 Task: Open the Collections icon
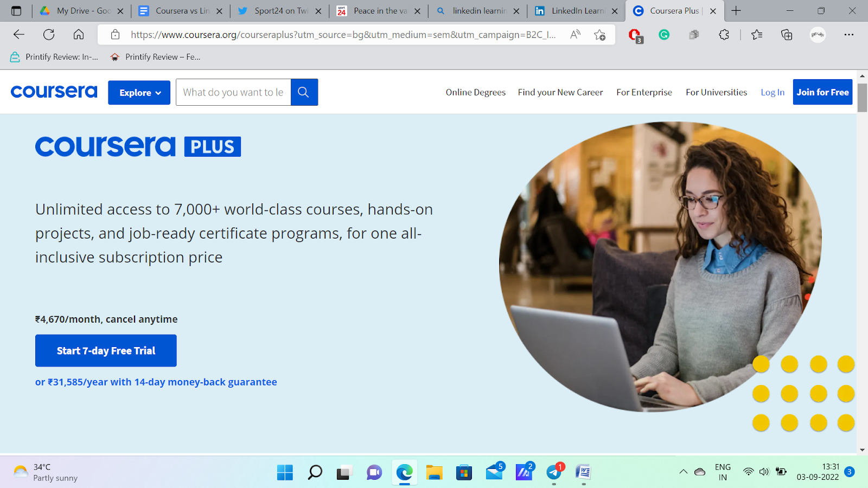coord(787,35)
